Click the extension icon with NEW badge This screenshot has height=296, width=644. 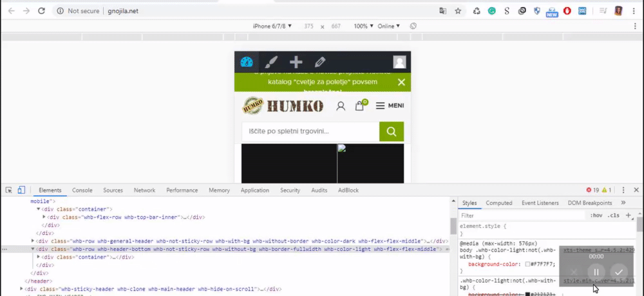pyautogui.click(x=552, y=12)
